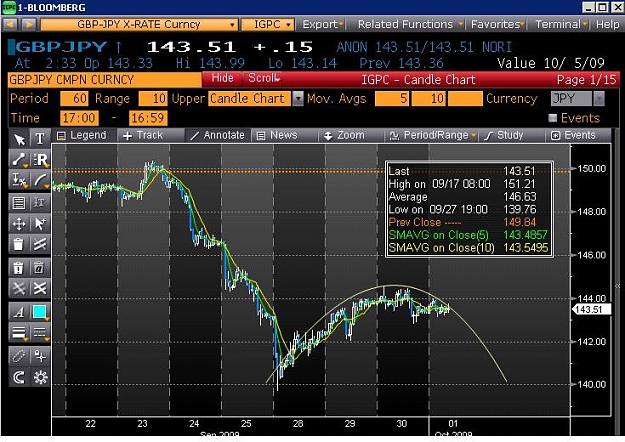Click the Currency JPY field

click(x=572, y=98)
